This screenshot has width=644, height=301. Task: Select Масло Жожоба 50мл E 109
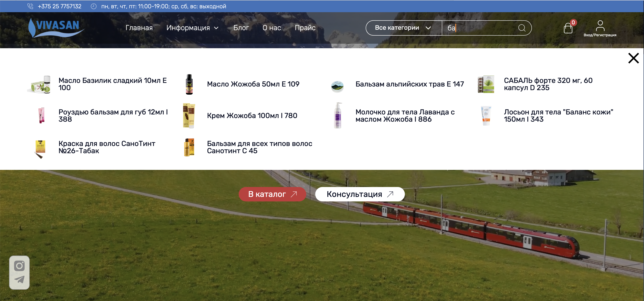click(x=253, y=84)
